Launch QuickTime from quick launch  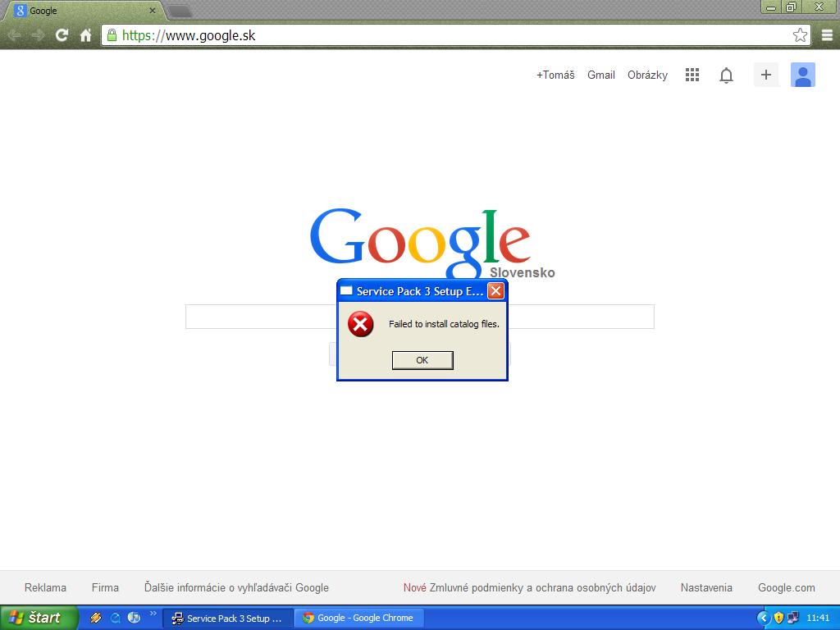[115, 618]
